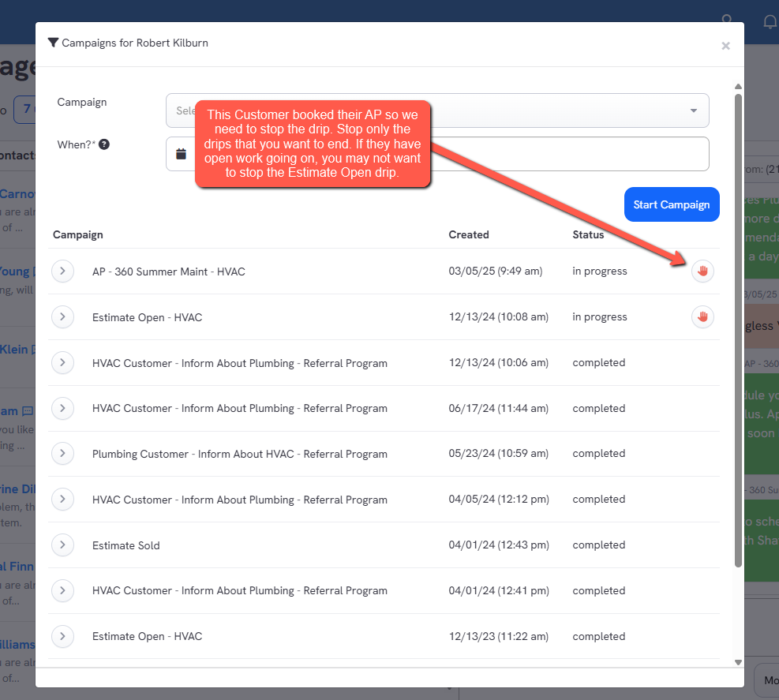Screen dimensions: 779x700
Task: Click the user profile icon in header
Action: point(727,21)
